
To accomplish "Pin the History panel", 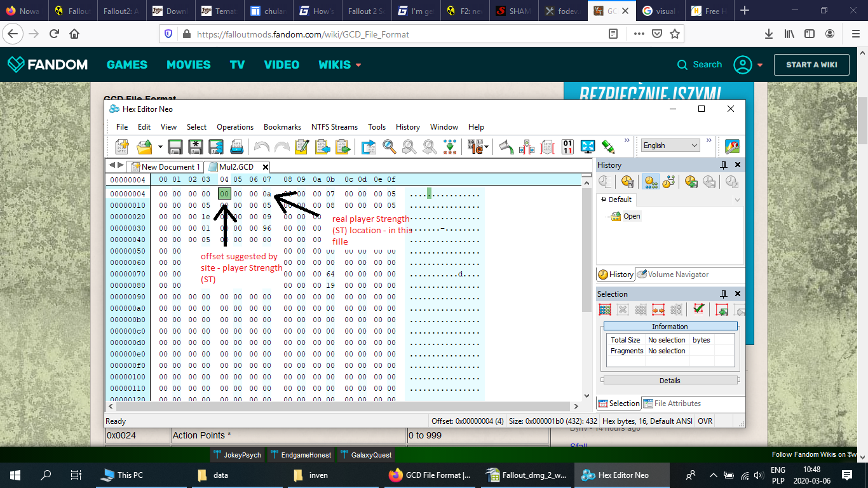I will tap(724, 165).
